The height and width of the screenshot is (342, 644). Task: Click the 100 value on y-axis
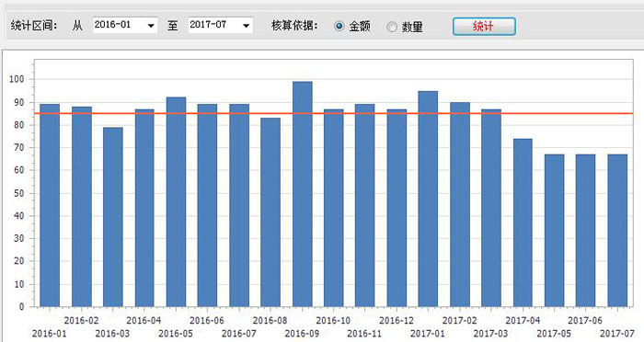(x=17, y=79)
